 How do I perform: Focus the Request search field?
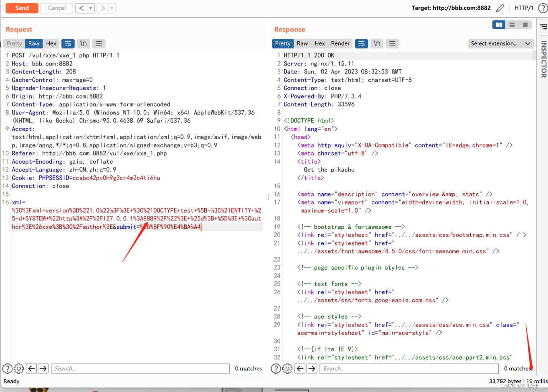point(140,368)
